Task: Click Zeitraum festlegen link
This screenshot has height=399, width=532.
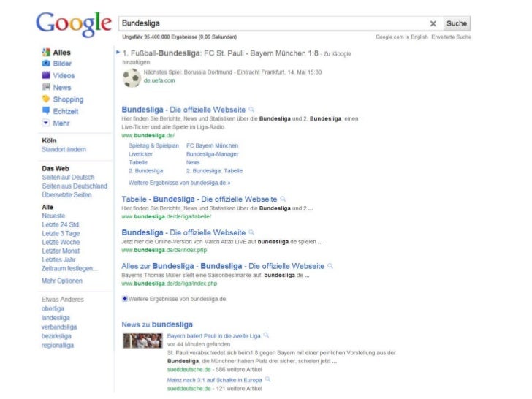Action: point(69,268)
